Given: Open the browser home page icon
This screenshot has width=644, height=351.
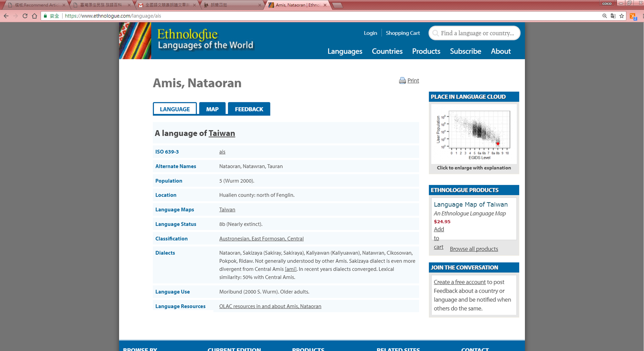Looking at the screenshot, I should (x=35, y=16).
